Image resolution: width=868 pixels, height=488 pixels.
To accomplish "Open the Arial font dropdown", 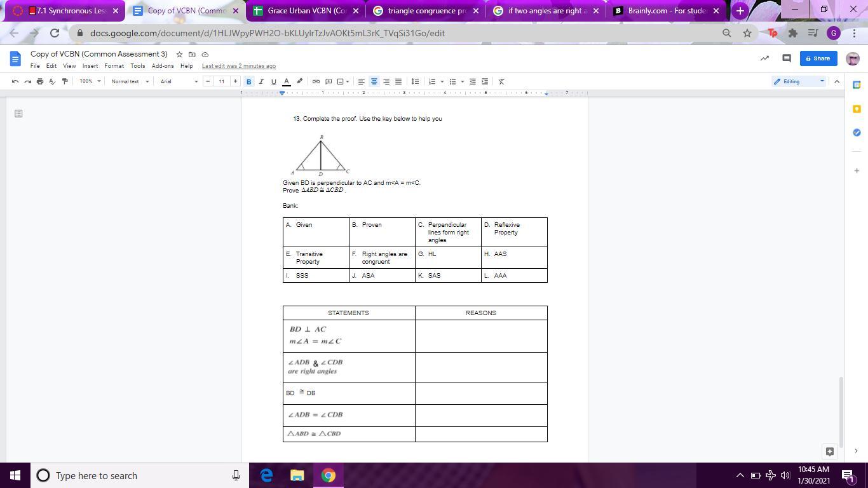I will (x=179, y=81).
